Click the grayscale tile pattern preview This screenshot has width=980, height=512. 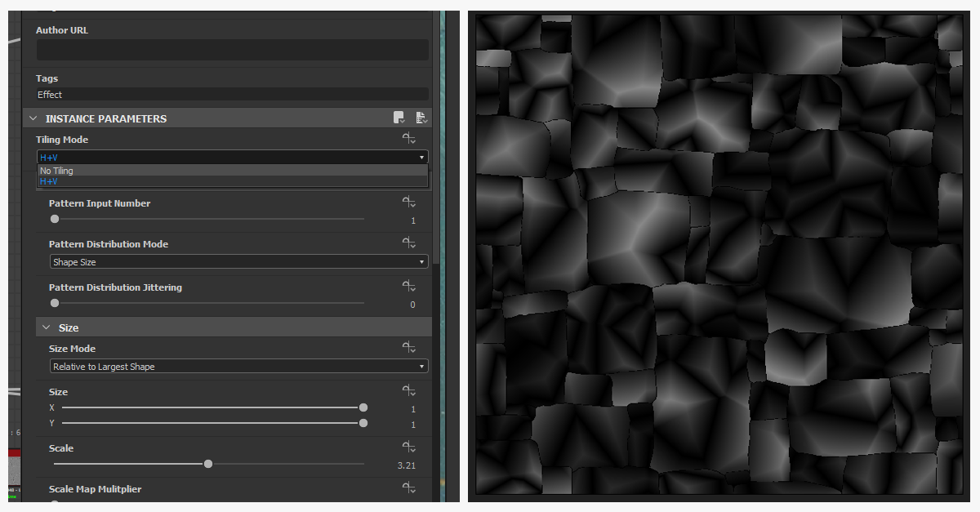point(719,256)
